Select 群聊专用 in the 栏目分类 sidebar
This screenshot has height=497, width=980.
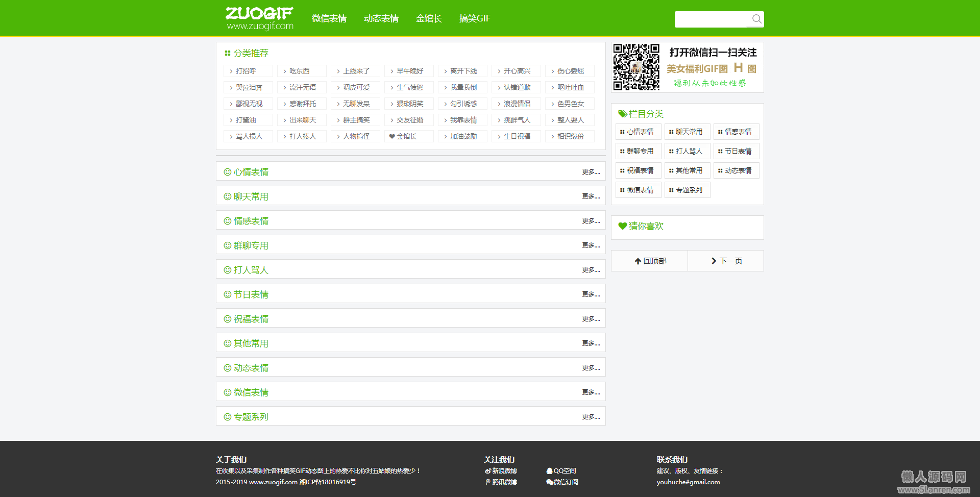tap(638, 151)
